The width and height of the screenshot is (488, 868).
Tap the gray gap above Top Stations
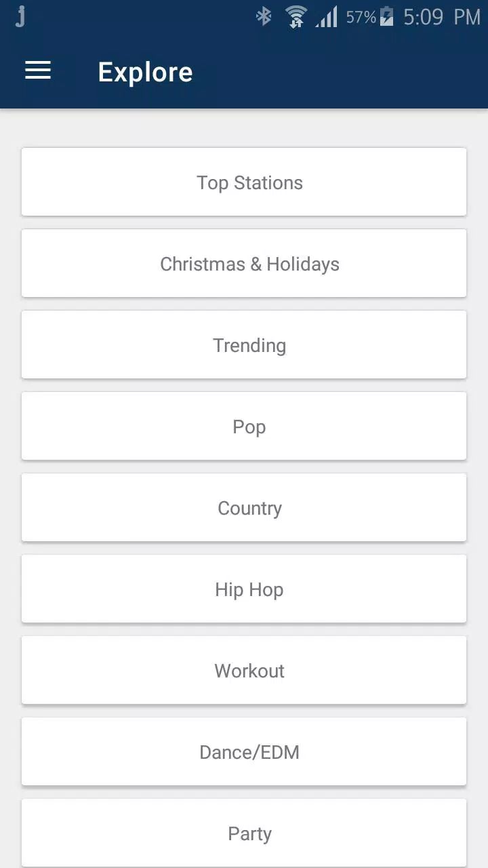[244, 129]
